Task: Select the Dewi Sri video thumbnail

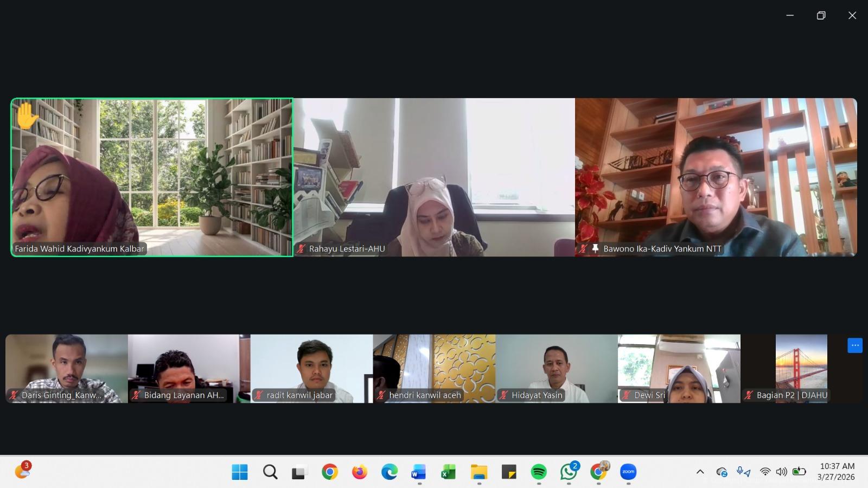Action: [679, 369]
